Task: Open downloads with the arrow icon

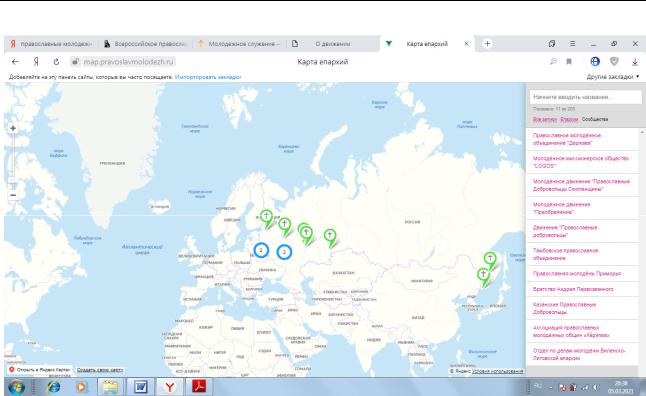Action: tap(635, 62)
